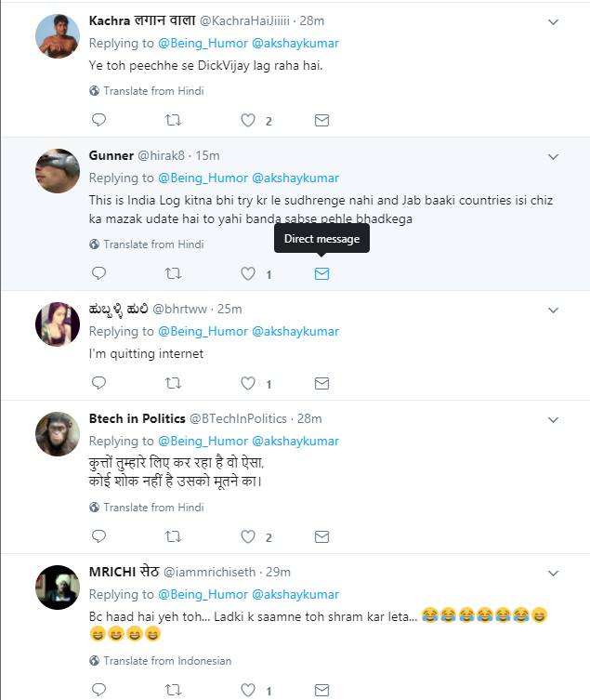This screenshot has width=590, height=700.
Task: Translate Kachra's tweet from Hindi
Action: click(153, 91)
